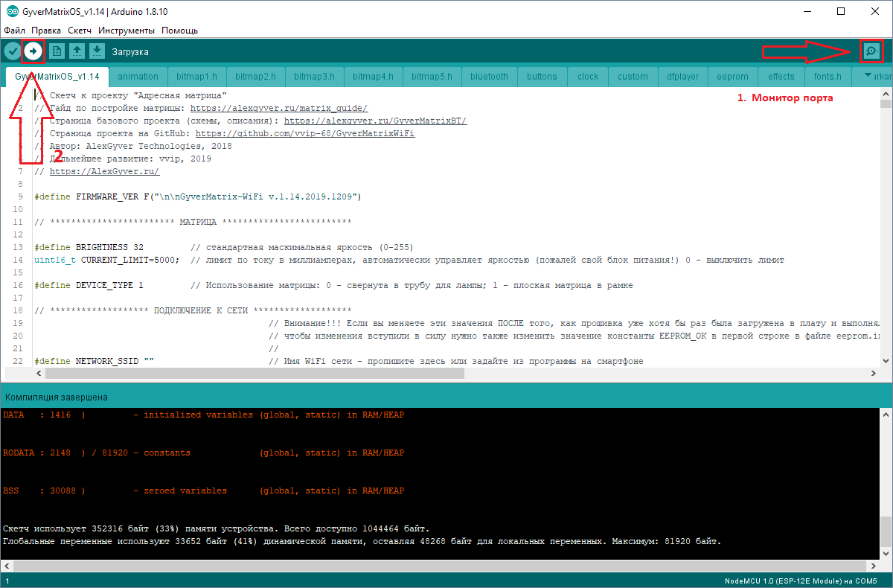The image size is (893, 588).
Task: Switch to the eeprom tab
Action: pyautogui.click(x=732, y=77)
